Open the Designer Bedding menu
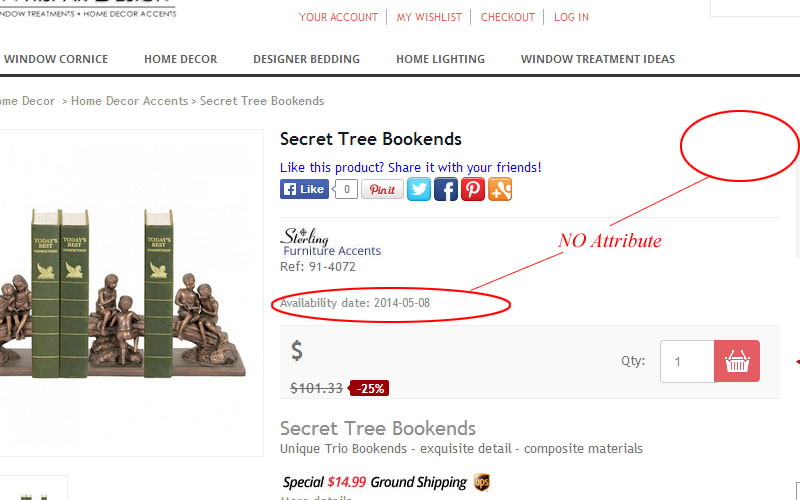This screenshot has width=800, height=500. point(307,59)
